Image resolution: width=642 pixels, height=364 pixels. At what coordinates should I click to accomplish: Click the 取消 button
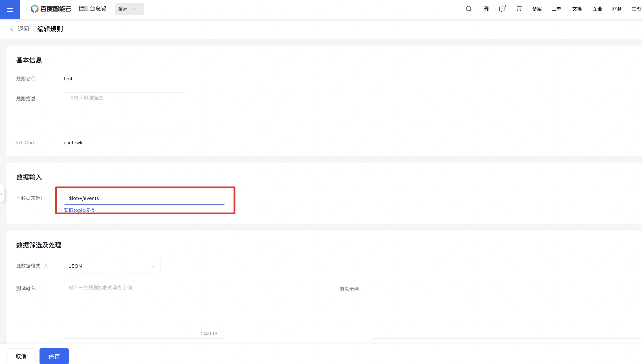coord(21,356)
